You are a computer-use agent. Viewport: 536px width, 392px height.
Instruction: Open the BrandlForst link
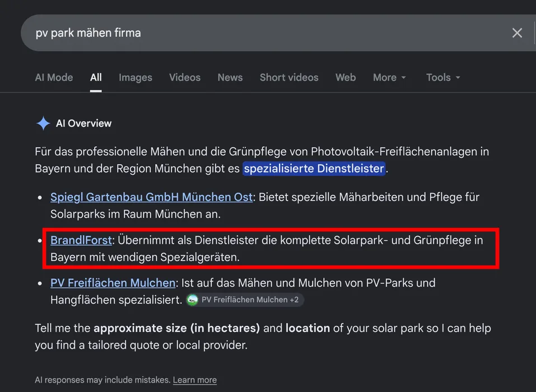coord(81,240)
